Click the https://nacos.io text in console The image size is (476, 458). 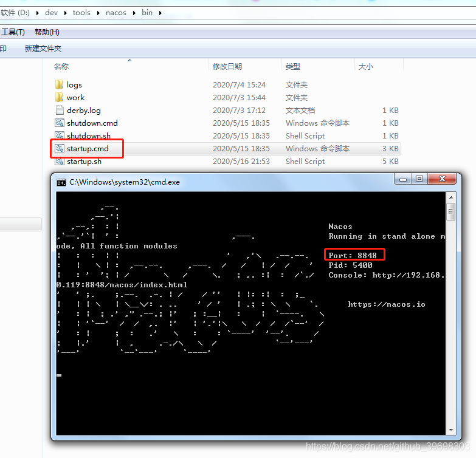pyautogui.click(x=387, y=304)
